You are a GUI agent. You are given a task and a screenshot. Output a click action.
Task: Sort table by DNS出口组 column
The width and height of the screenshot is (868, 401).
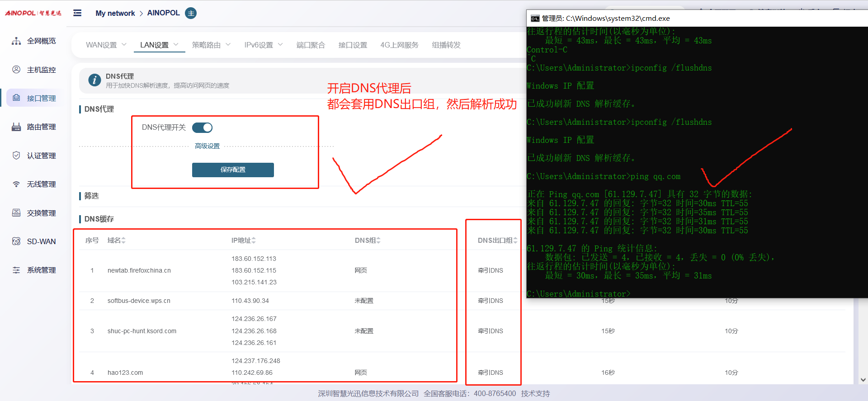pyautogui.click(x=497, y=241)
